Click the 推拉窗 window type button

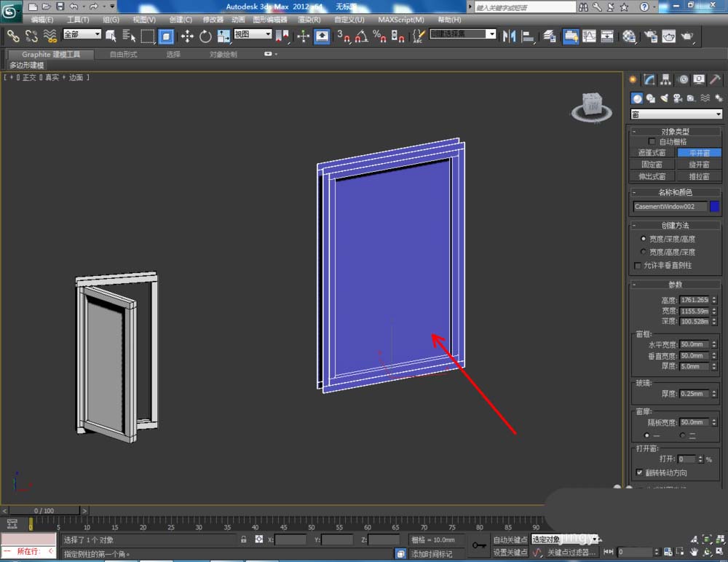click(698, 176)
